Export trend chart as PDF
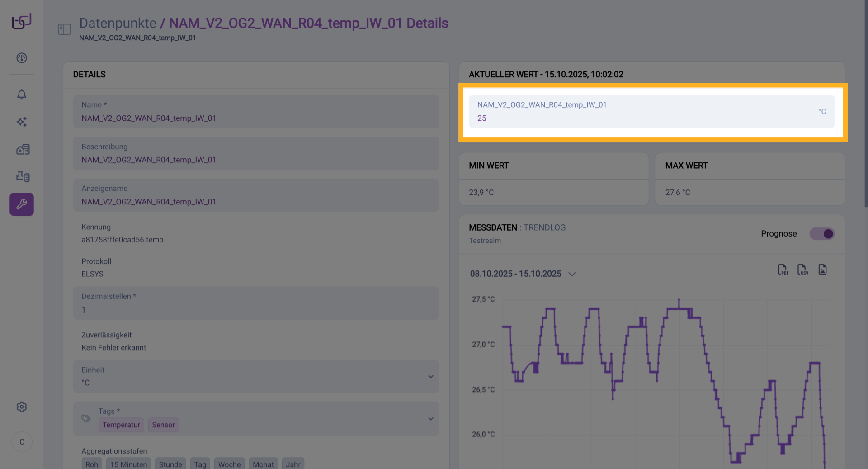This screenshot has width=868, height=469. 783,270
